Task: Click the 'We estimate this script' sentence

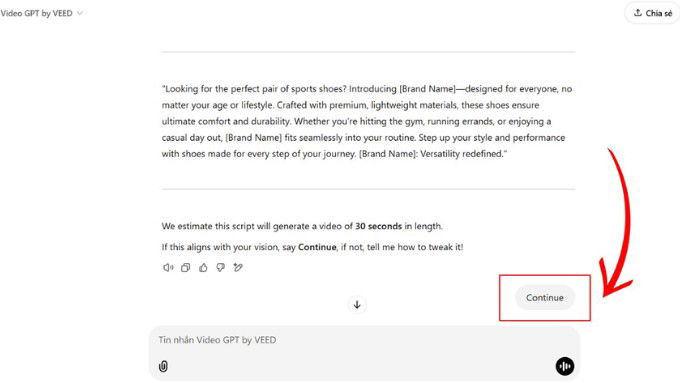Action: click(x=302, y=226)
